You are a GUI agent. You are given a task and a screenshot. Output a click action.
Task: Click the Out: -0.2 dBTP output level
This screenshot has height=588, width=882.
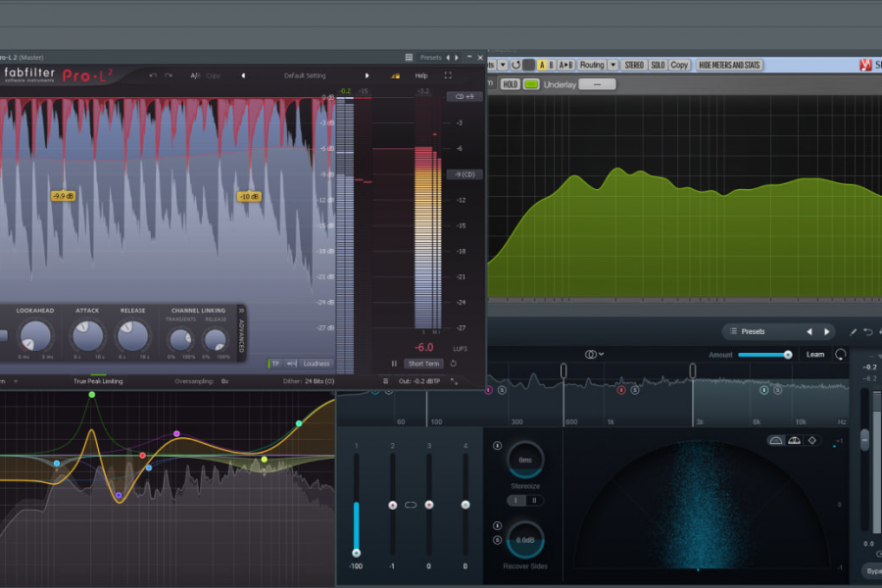(419, 381)
